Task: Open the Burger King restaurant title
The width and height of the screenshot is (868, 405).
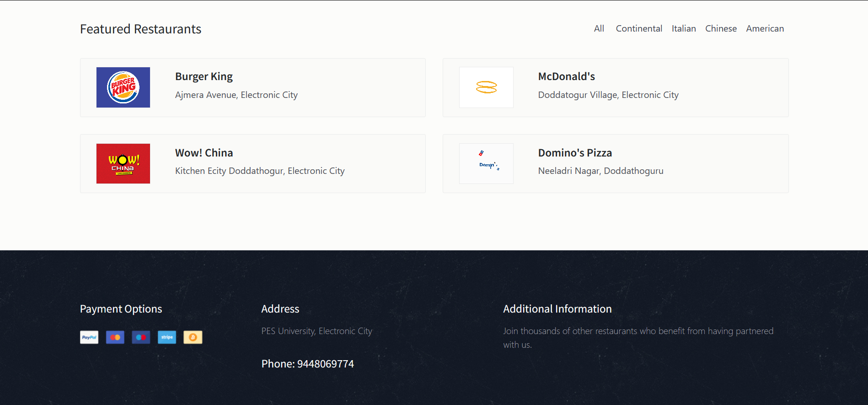Action: pyautogui.click(x=204, y=76)
